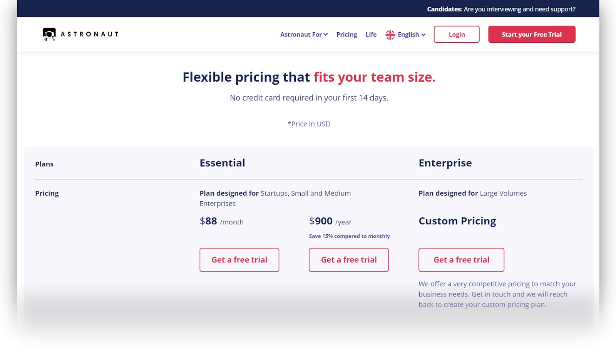
Task: Click the UK flag language icon
Action: pyautogui.click(x=390, y=35)
